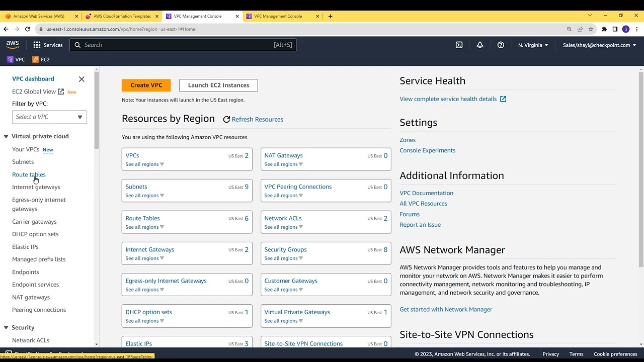Open the VPC Peering Connections card link

click(298, 187)
